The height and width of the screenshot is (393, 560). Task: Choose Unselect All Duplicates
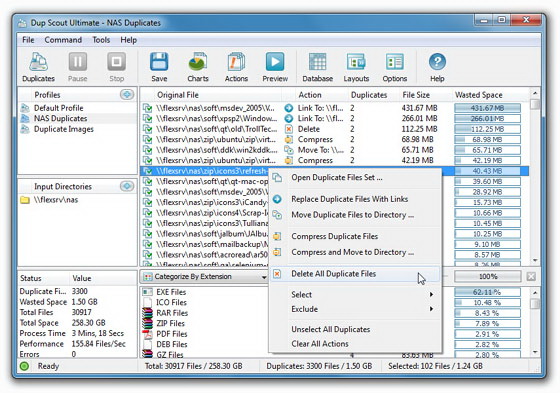[x=355, y=329]
